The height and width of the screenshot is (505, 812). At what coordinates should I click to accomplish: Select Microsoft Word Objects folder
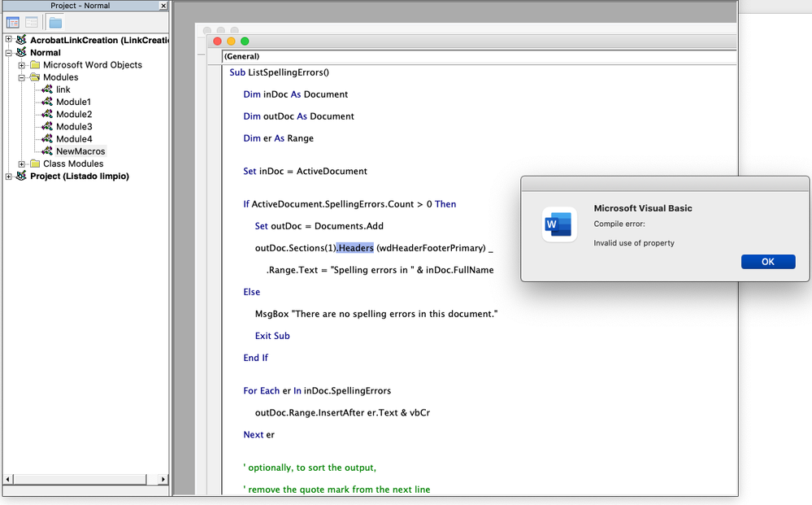coord(92,65)
